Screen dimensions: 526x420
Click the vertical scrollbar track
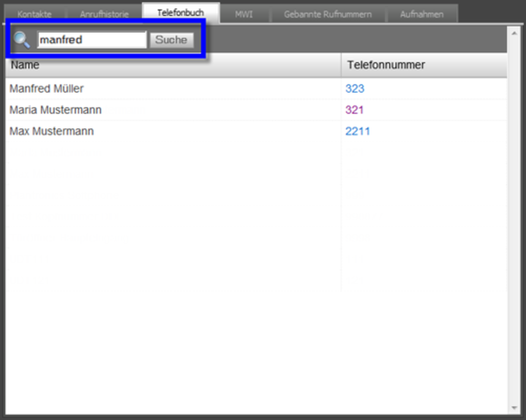coord(514,211)
